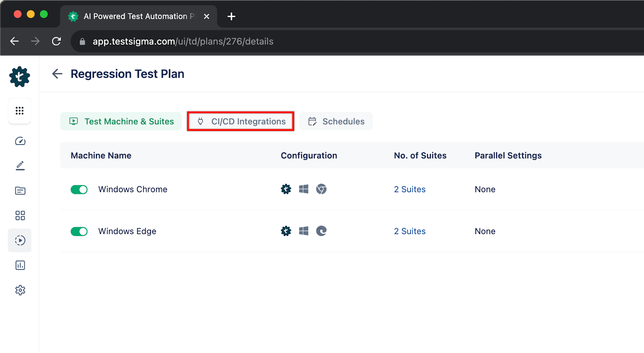Open the reports bar chart icon
Screen dimensions: 644x353
[x=20, y=265]
